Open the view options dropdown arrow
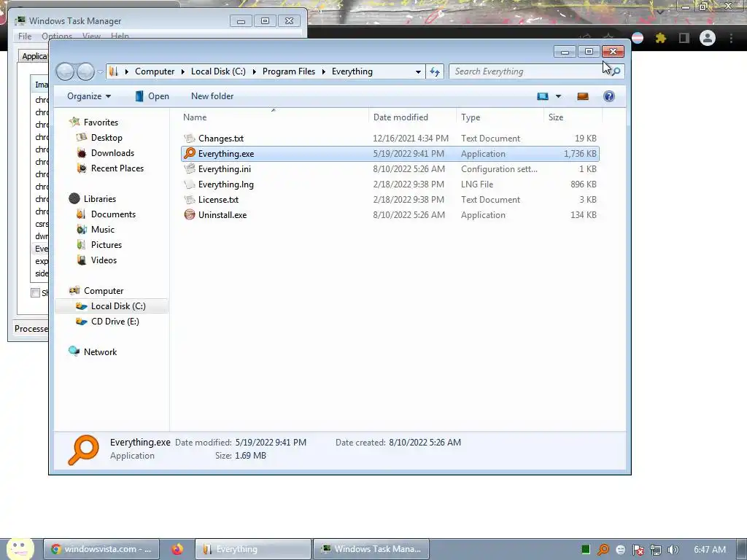Image resolution: width=747 pixels, height=560 pixels. (558, 97)
